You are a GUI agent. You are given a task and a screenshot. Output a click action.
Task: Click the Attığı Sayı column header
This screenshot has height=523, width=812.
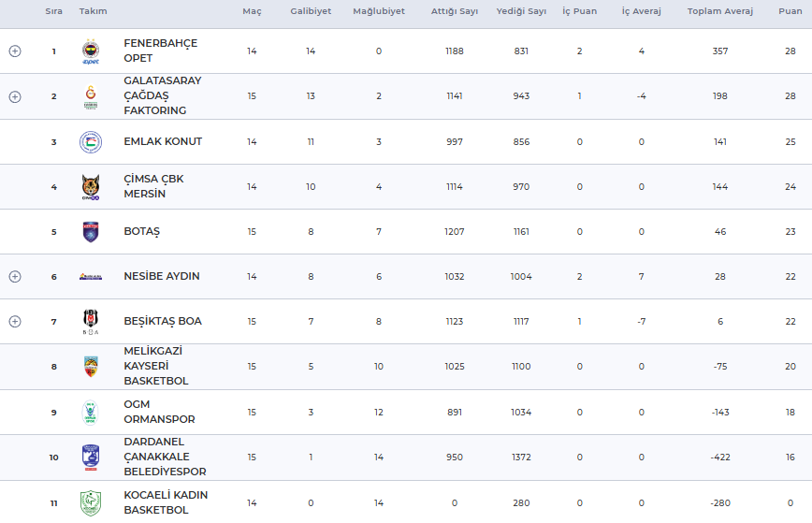point(455,11)
